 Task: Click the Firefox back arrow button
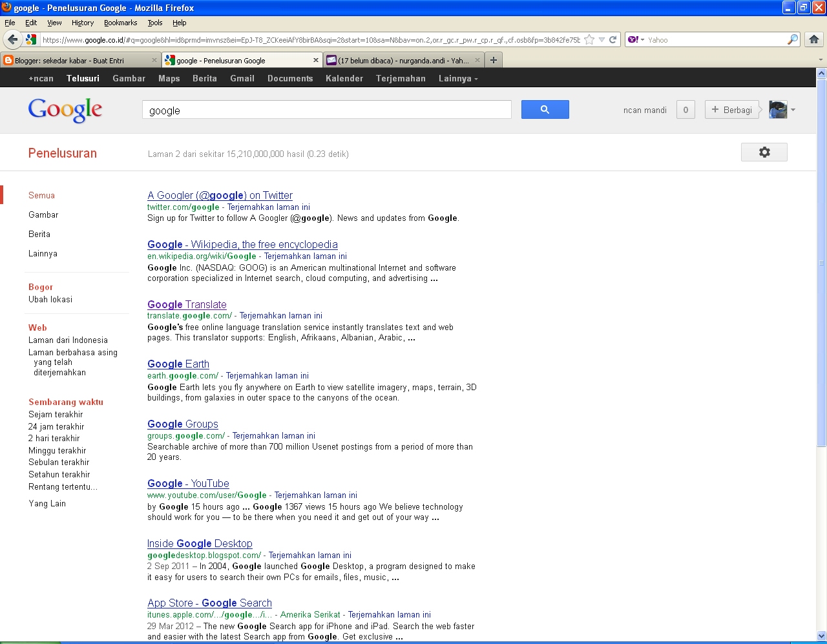pos(12,39)
